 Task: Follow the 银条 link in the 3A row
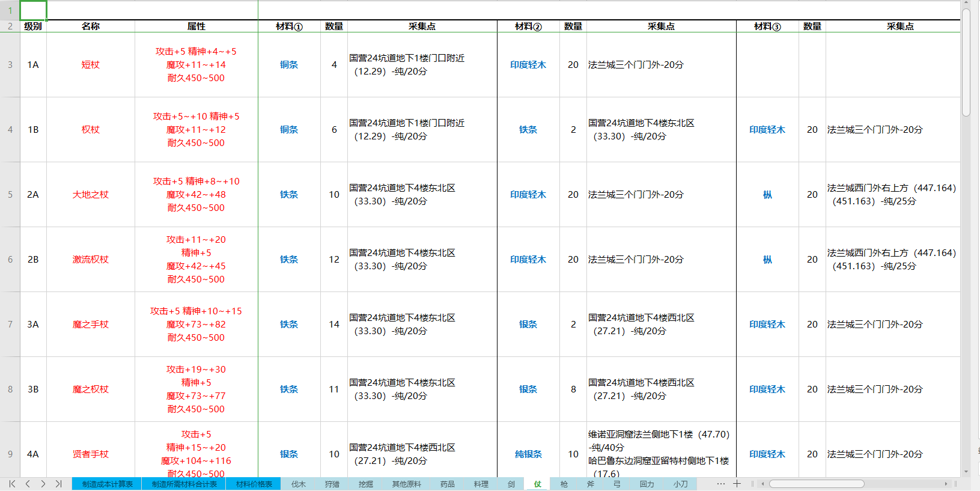(x=528, y=325)
